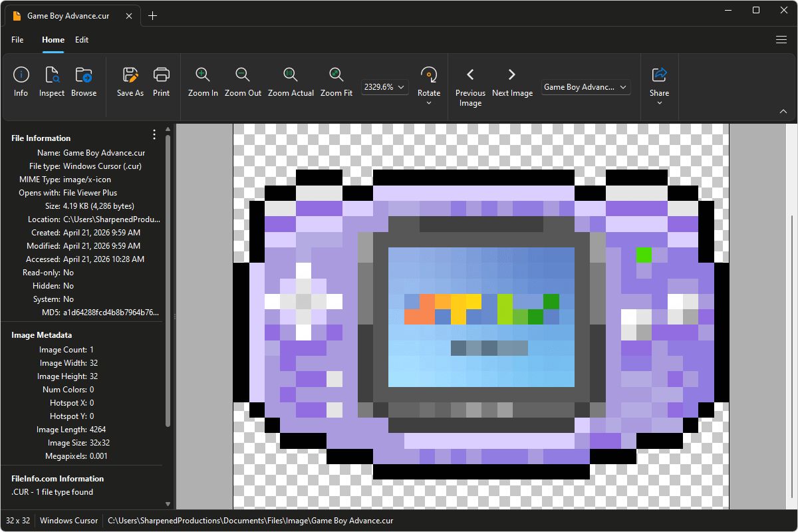Go to the Previous Image
This screenshot has width=798, height=532.
click(x=470, y=75)
